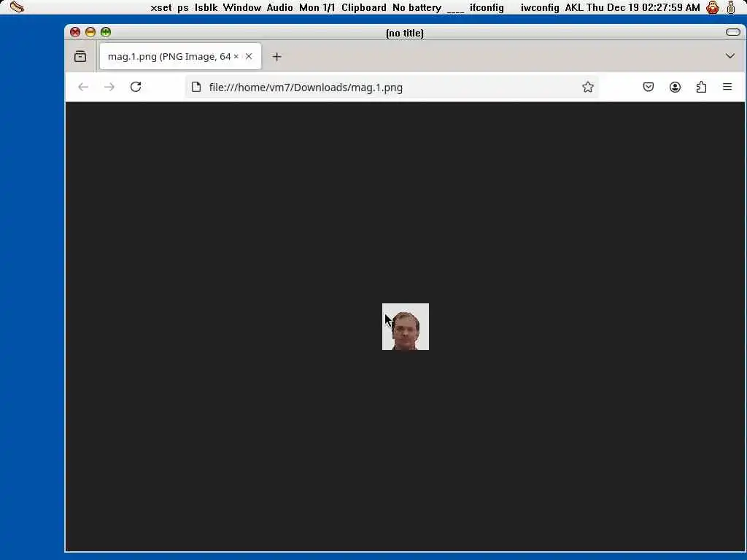
Task: Save page to Pocket
Action: 649,87
